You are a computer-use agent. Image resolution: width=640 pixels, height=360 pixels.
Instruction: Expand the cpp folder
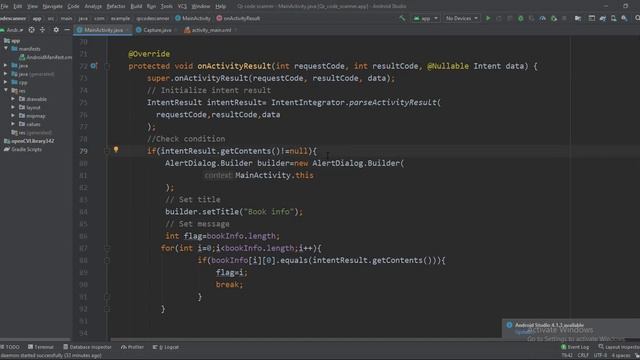(x=6, y=82)
